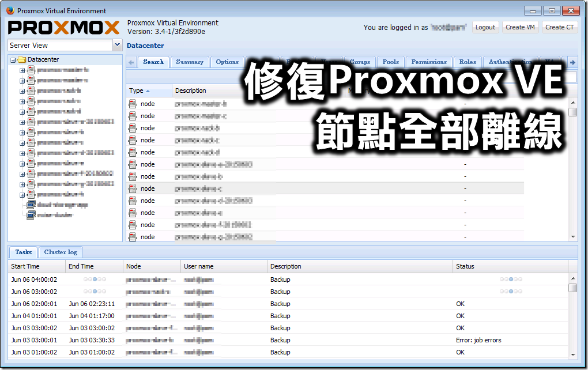Viewport: 588px width, 370px height.
Task: Select the Datacenter tree item
Action: click(x=43, y=59)
